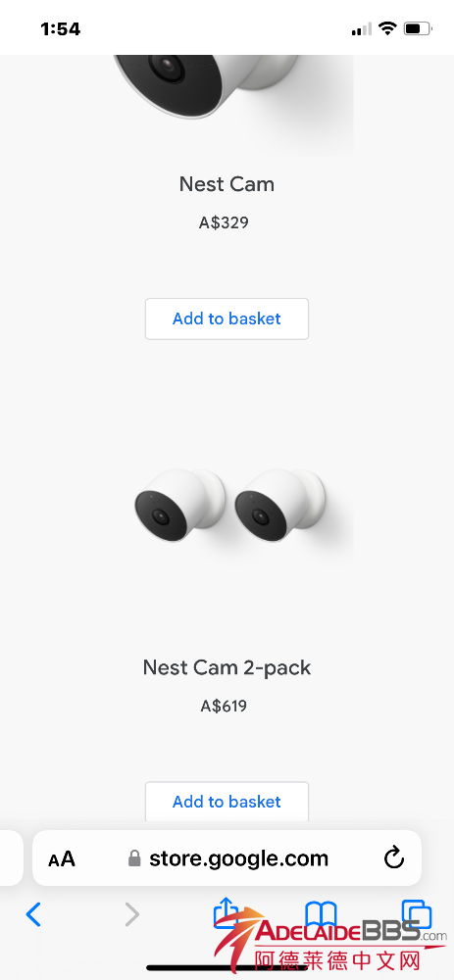
Task: Tap the battery icon in status bar
Action: [419, 28]
